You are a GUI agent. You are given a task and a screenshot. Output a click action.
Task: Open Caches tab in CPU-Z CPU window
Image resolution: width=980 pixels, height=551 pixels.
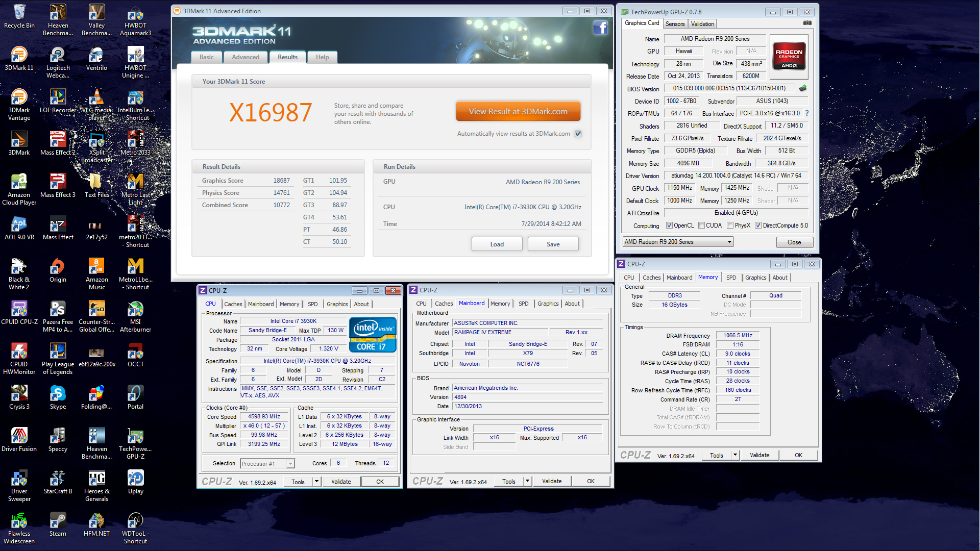coord(233,304)
